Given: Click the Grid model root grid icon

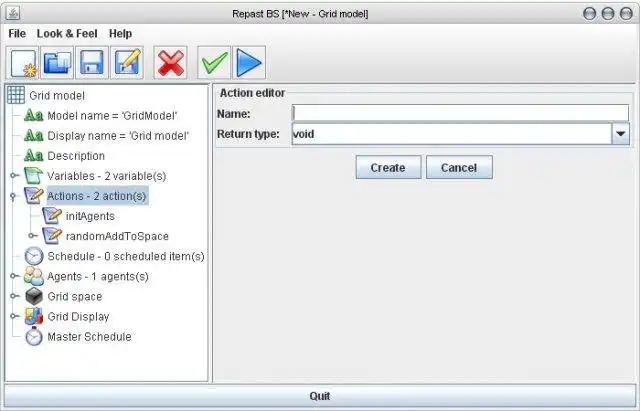Looking at the screenshot, I should [16, 95].
